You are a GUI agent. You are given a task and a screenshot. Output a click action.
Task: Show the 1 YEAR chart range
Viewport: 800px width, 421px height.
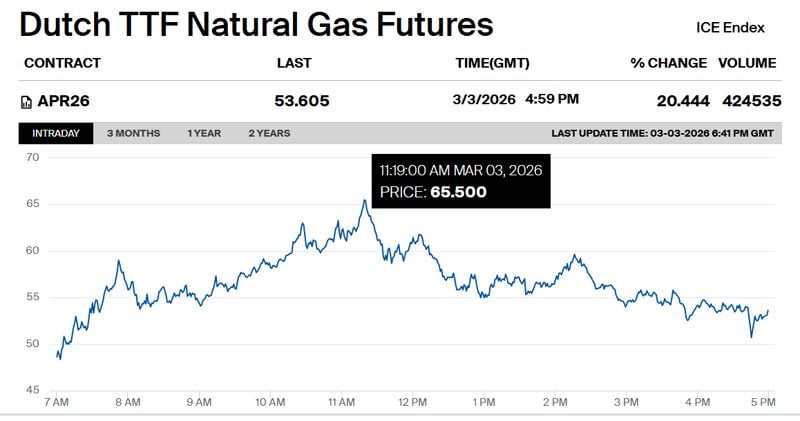coord(204,133)
